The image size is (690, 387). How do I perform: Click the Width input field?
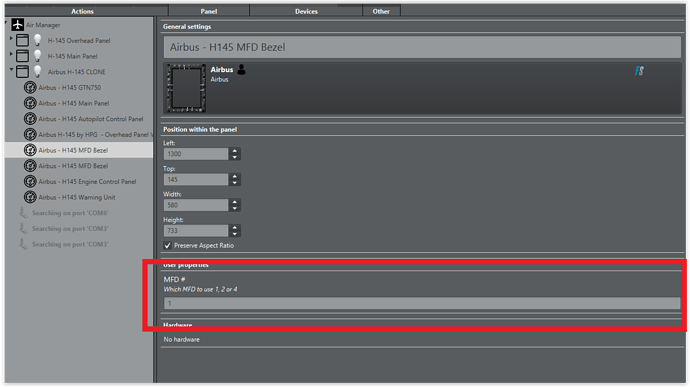pyautogui.click(x=196, y=205)
